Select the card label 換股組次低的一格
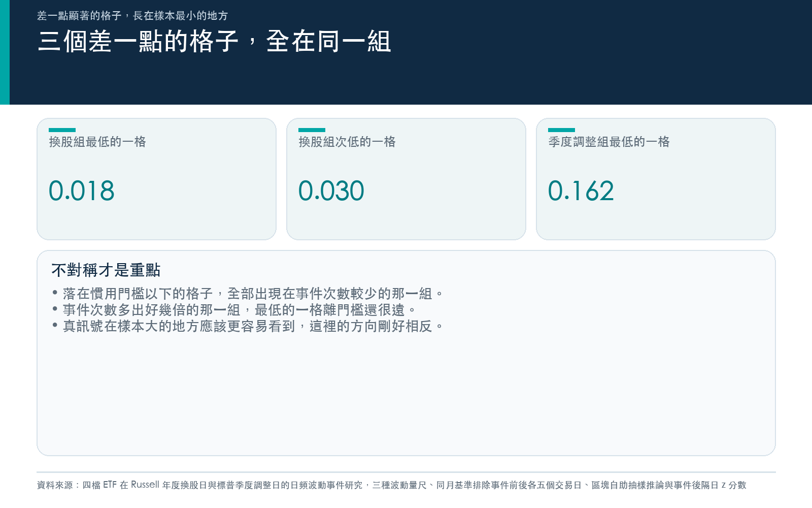This screenshot has width=812, height=508. click(347, 142)
